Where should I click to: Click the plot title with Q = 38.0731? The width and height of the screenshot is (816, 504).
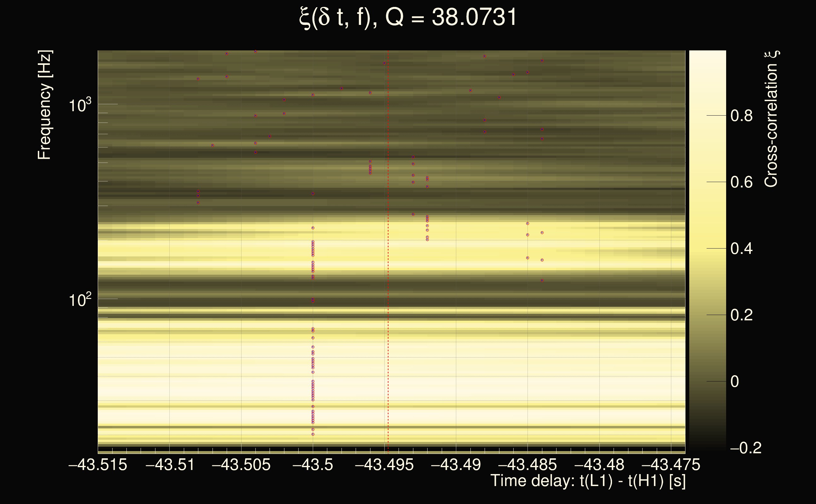408,17
